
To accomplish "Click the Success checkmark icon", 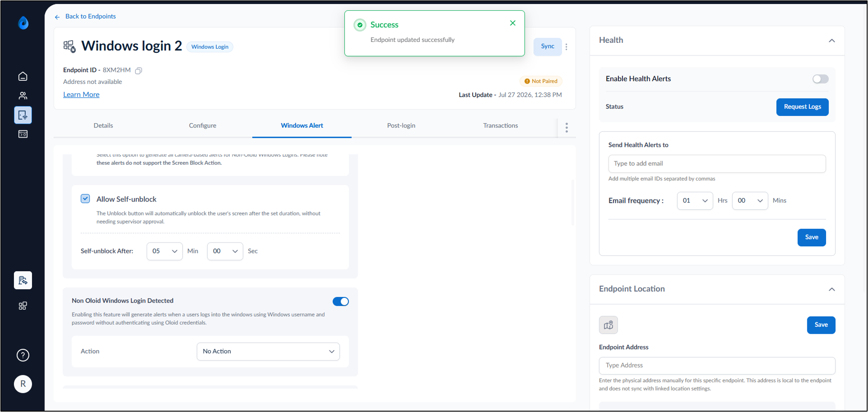I will [x=360, y=25].
